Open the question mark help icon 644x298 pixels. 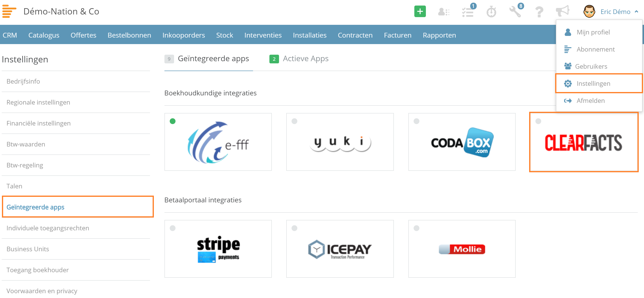pos(539,12)
